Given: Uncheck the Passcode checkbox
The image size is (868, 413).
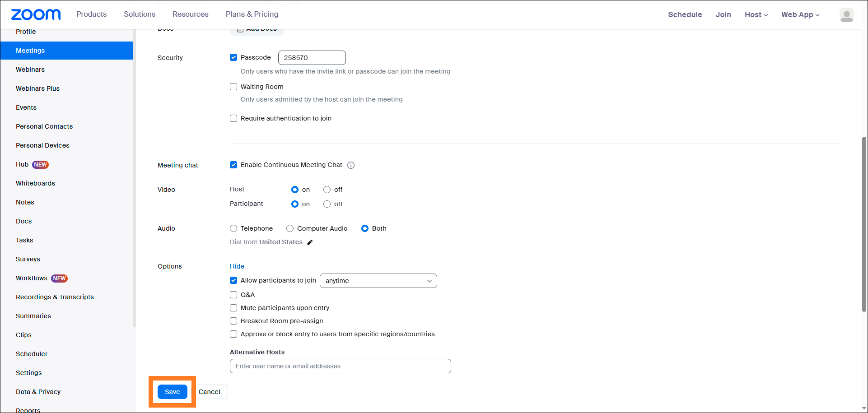Looking at the screenshot, I should [x=233, y=57].
